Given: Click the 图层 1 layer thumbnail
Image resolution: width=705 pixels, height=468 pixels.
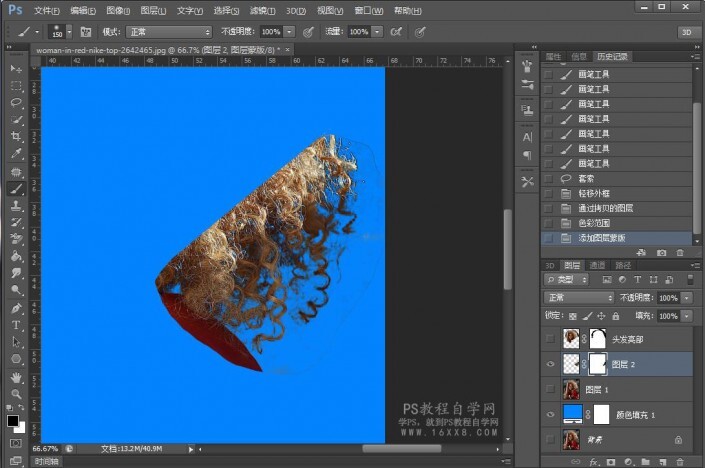Looking at the screenshot, I should 572,389.
